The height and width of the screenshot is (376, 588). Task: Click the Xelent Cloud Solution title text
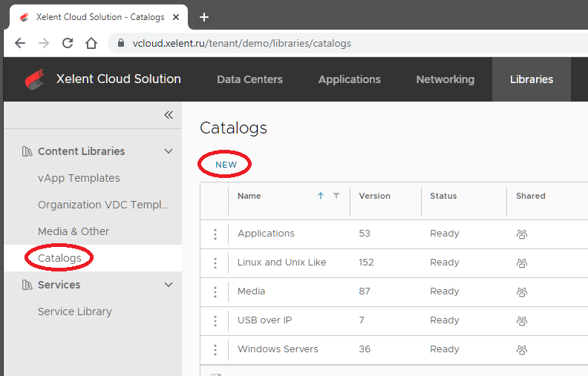[x=119, y=79]
